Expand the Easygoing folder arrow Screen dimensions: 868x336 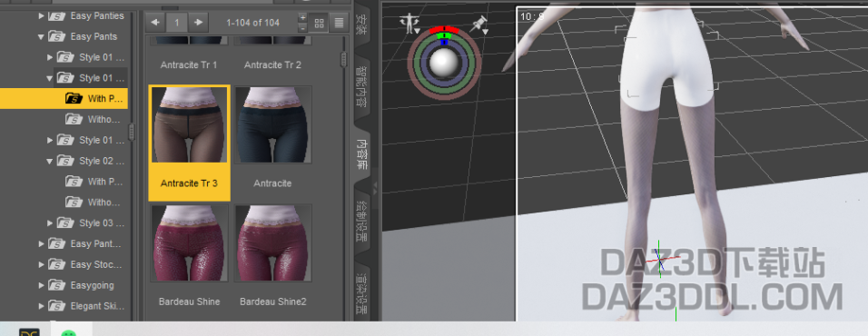[41, 285]
